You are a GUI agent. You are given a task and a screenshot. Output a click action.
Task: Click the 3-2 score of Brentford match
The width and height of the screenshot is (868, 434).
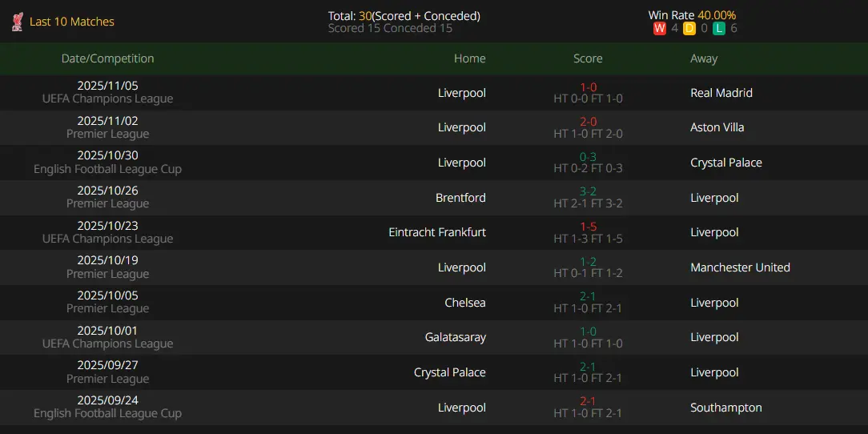[x=588, y=191]
